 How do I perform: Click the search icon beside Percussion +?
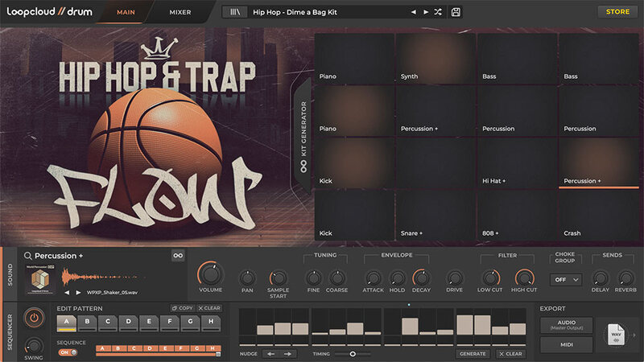(28, 256)
